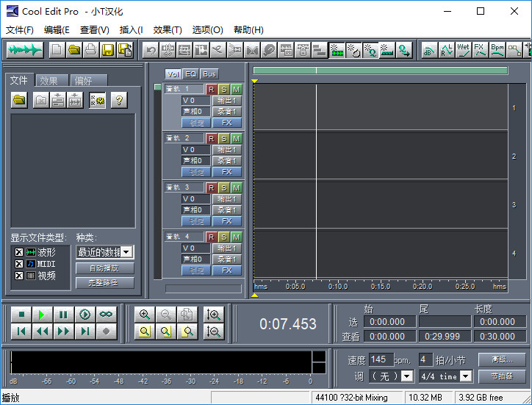Click the dB envelope toolbar icon
This screenshot has height=405, width=532.
click(x=429, y=50)
